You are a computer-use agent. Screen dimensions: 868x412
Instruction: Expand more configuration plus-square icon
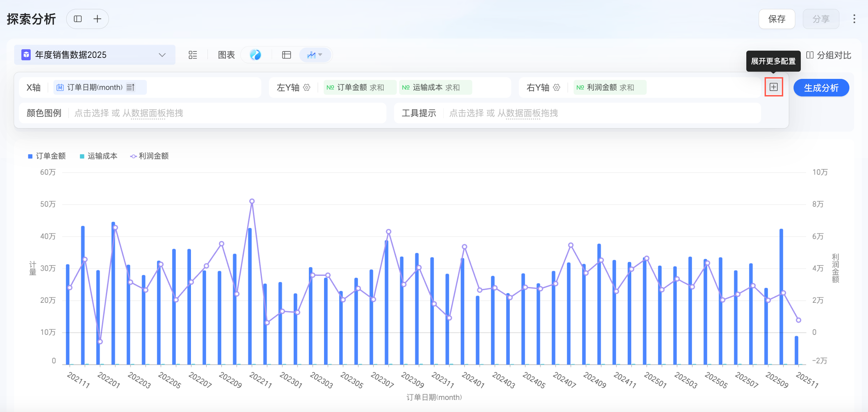point(774,87)
